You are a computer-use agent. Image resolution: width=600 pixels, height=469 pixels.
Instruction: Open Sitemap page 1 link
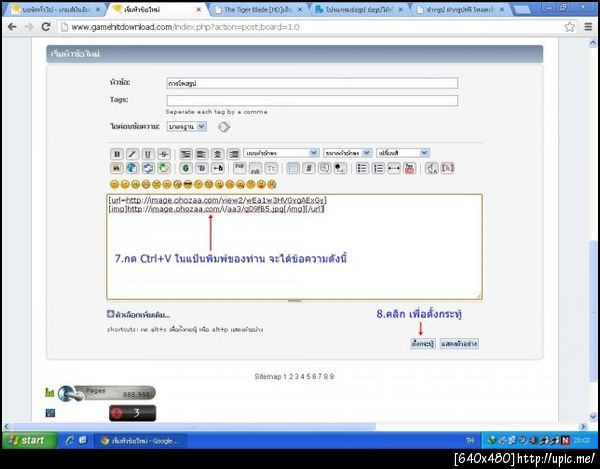tap(285, 376)
